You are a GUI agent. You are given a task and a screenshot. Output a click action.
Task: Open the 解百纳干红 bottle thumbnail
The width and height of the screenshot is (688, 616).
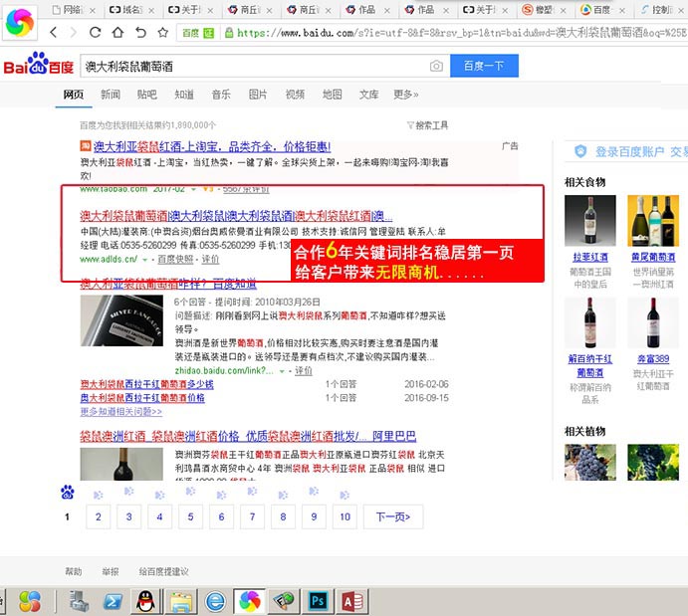(590, 322)
